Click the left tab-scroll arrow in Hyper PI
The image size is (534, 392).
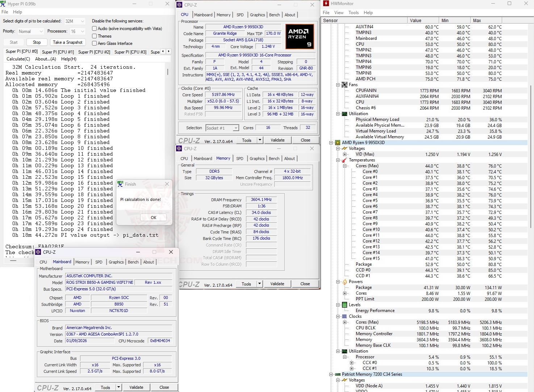click(163, 51)
